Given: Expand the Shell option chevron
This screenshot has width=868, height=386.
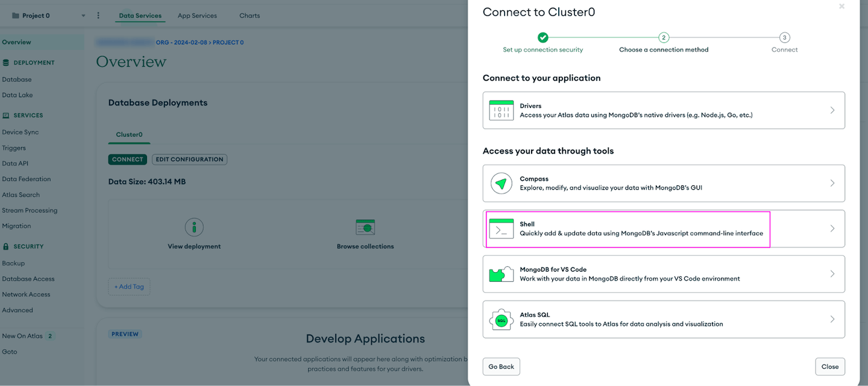Looking at the screenshot, I should coord(832,229).
